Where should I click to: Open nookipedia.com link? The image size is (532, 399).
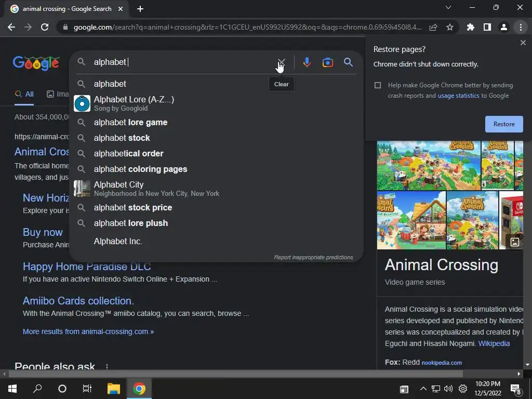pos(442,363)
